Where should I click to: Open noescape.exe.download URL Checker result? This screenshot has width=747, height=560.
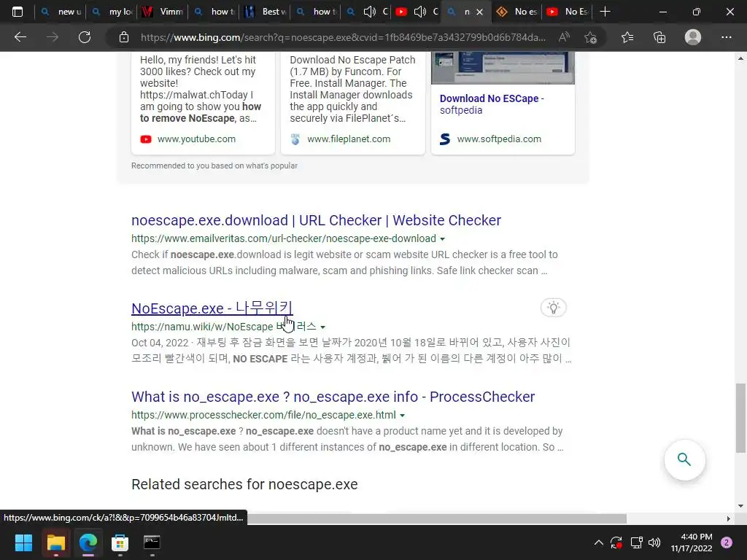coord(317,220)
